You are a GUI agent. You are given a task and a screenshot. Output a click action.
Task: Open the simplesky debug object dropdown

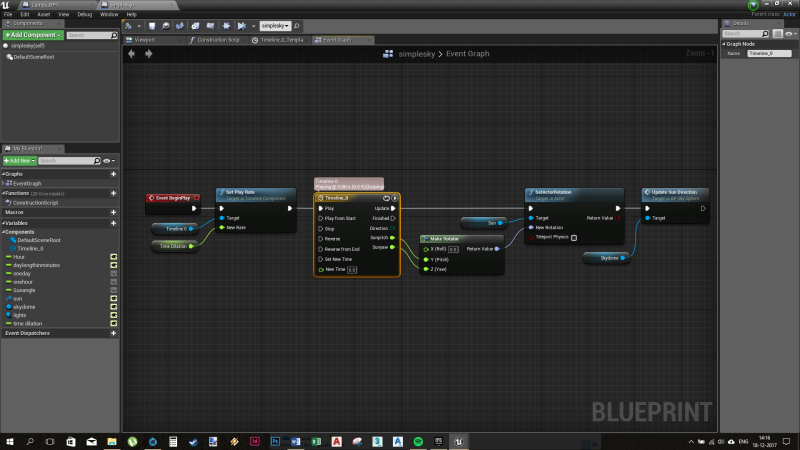[x=276, y=25]
